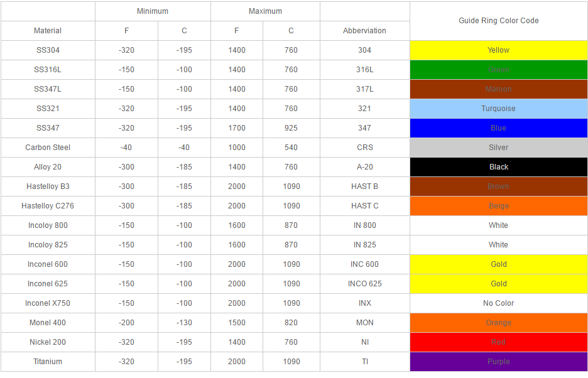Screen dimensions: 588x378
Task: Click the 317L abbreviation cell
Action: pos(364,89)
